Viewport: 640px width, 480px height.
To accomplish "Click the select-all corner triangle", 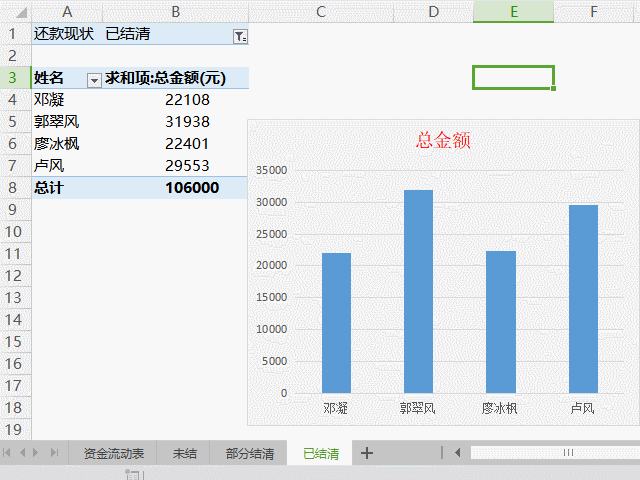I will pos(20,13).
